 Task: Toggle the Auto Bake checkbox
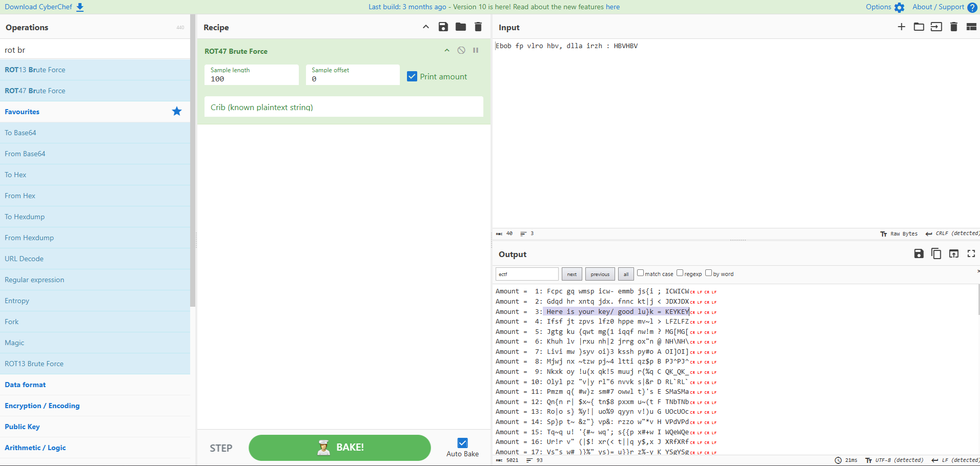click(x=462, y=443)
